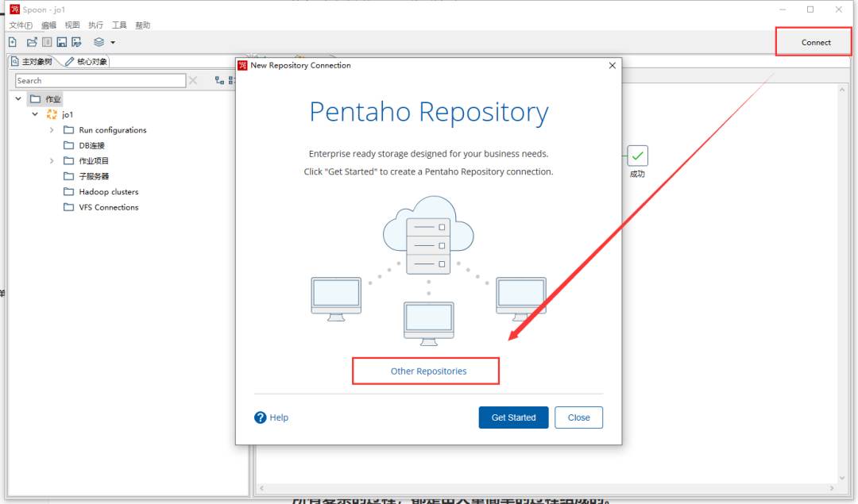Viewport: 858px width, 504px height.
Task: Expand the Run configurations folder
Action: [x=52, y=130]
